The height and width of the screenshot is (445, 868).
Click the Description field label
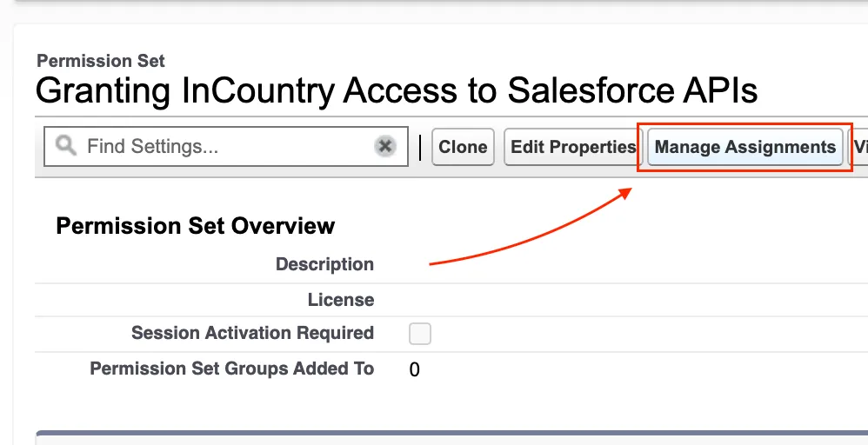[x=324, y=264]
